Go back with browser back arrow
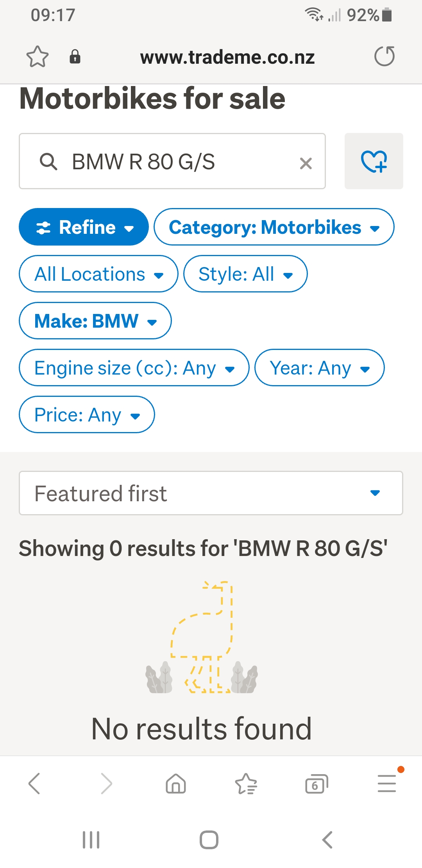The width and height of the screenshot is (422, 868). [34, 784]
